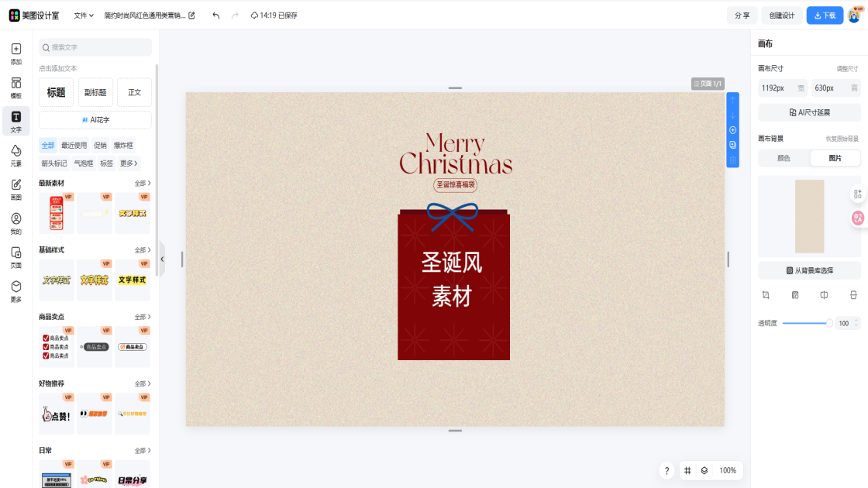Expand 全部 for 最新素材 section
Viewport: 868px width, 488px height.
[x=142, y=184]
